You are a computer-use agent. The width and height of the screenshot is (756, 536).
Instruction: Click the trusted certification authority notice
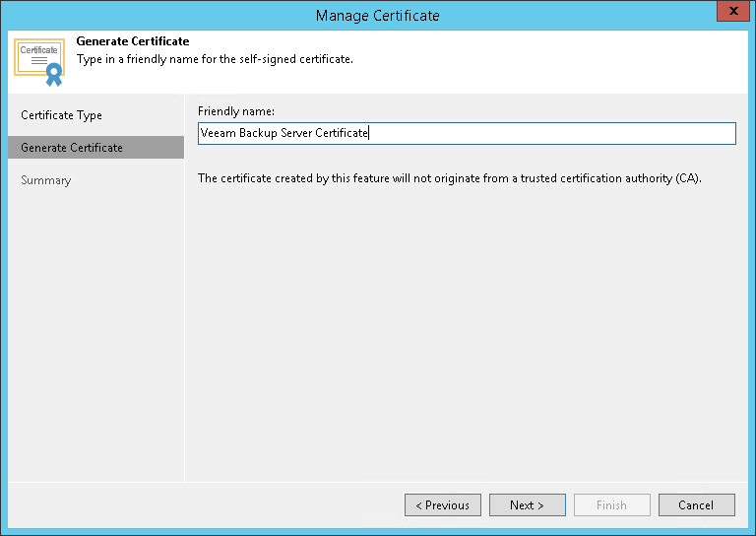pos(449,178)
